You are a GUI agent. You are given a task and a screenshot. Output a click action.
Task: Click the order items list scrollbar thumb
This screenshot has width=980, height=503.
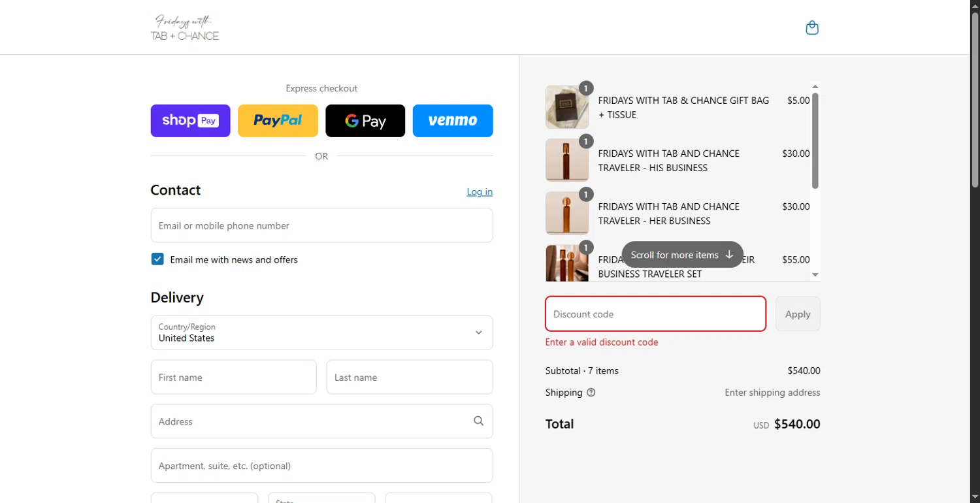click(815, 140)
